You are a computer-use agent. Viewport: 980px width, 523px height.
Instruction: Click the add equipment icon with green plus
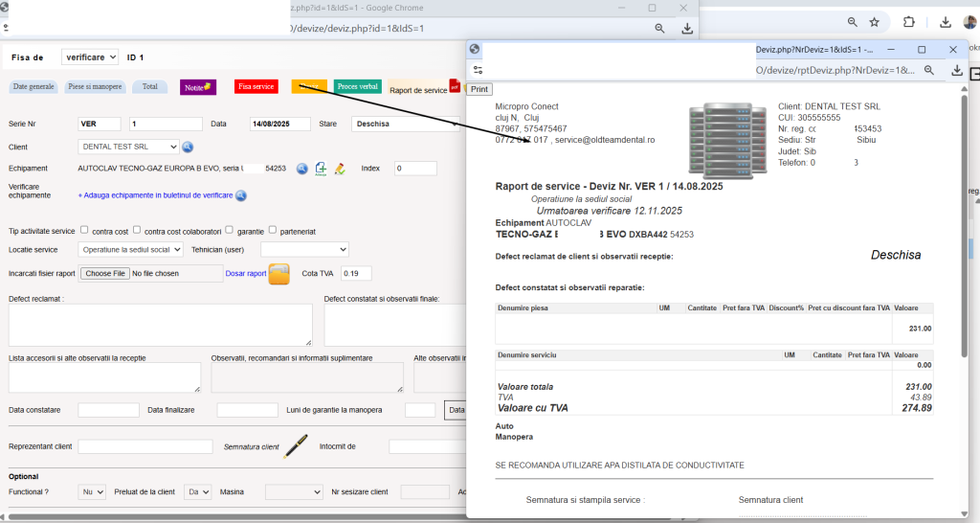321,169
